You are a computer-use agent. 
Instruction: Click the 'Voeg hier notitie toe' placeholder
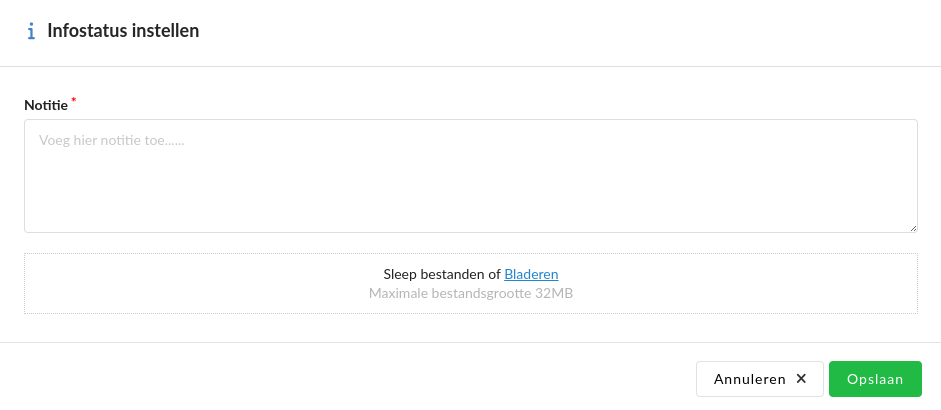(x=112, y=141)
